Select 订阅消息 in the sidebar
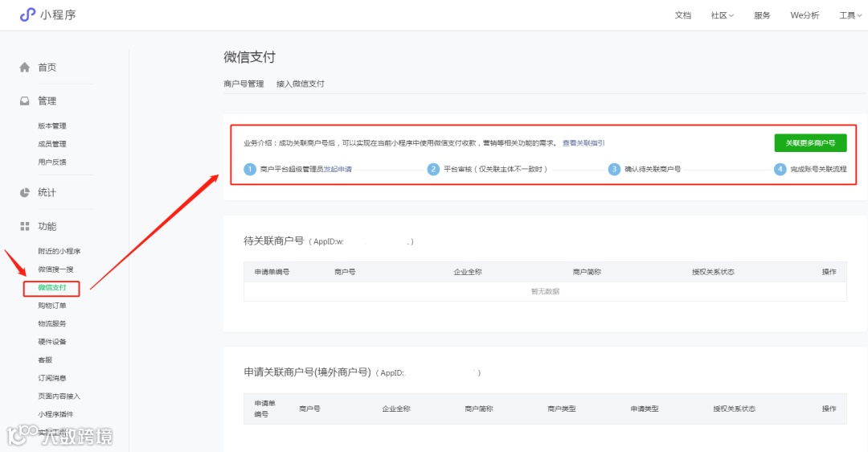 click(x=52, y=378)
